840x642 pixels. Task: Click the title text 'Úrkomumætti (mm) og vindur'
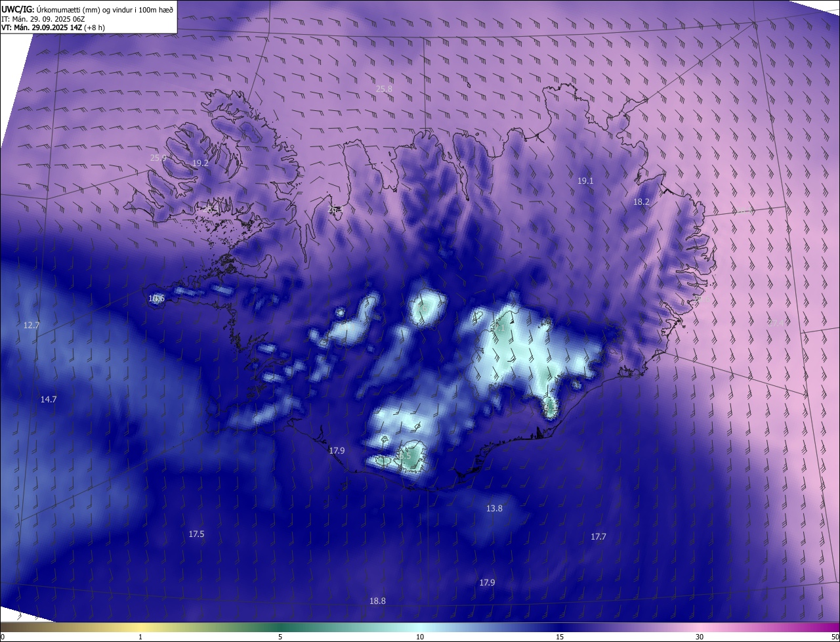coord(84,9)
